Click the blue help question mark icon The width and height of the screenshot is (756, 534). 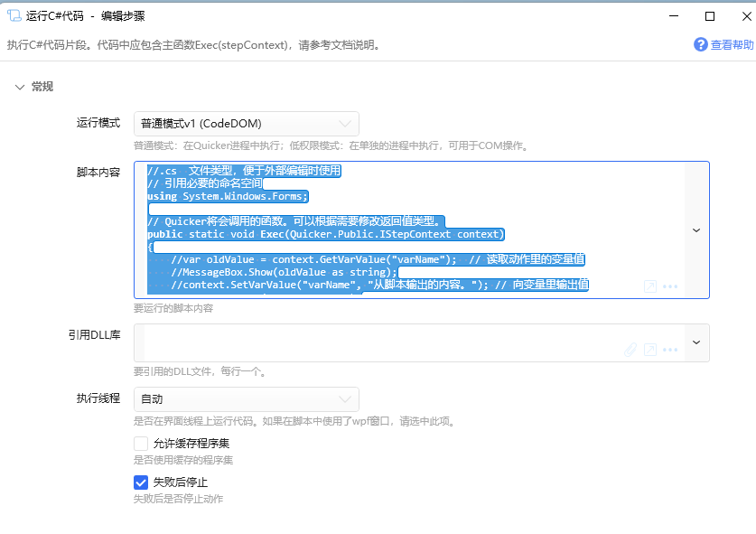point(700,44)
